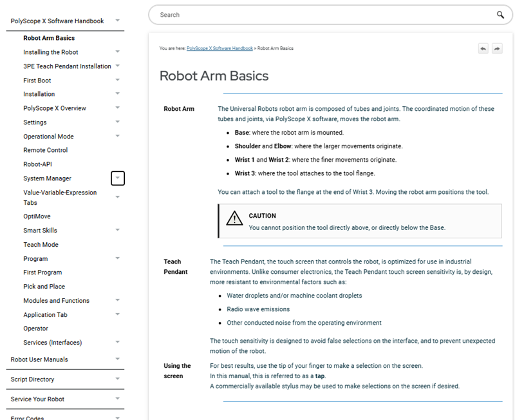The height and width of the screenshot is (420, 515).
Task: Expand the First Boot arrow
Action: pos(117,80)
